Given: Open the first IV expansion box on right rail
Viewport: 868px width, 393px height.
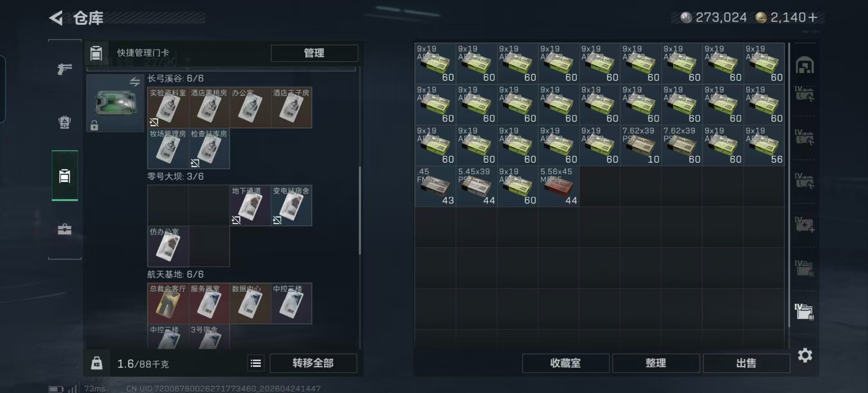Looking at the screenshot, I should [805, 94].
